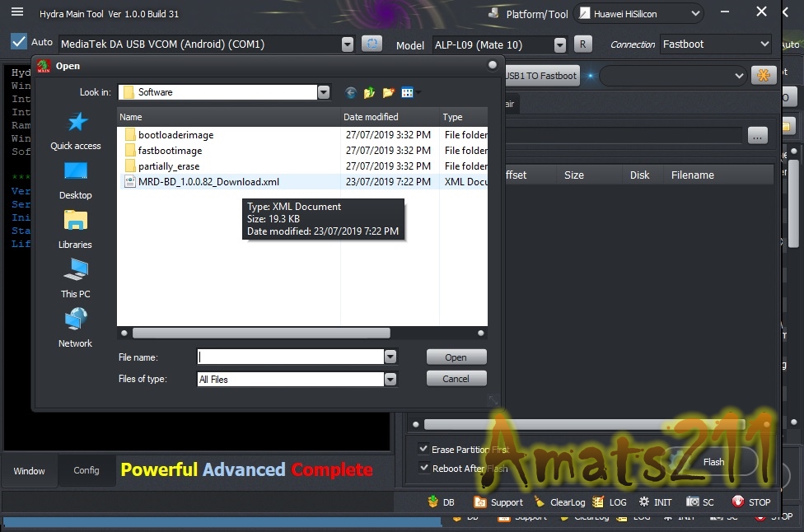The height and width of the screenshot is (532, 804).
Task: Expand the File name dropdown arrow
Action: point(390,357)
